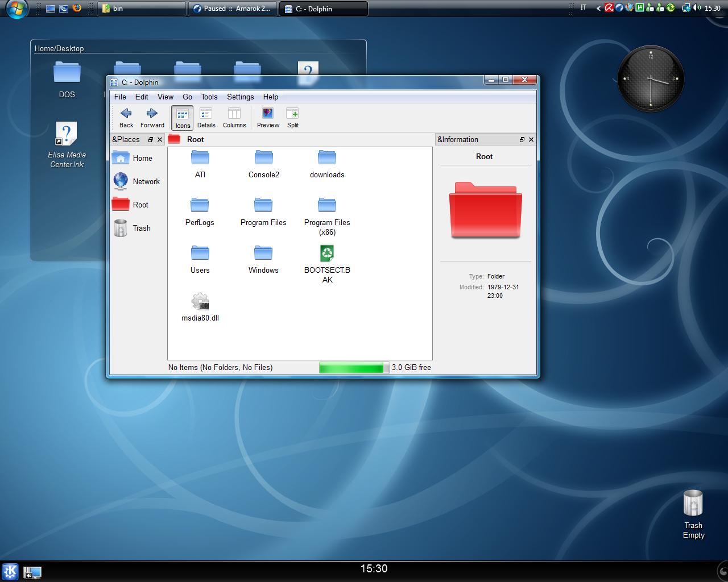Image resolution: width=728 pixels, height=582 pixels.
Task: Click the 15.30 tray clock
Action: pos(713,9)
